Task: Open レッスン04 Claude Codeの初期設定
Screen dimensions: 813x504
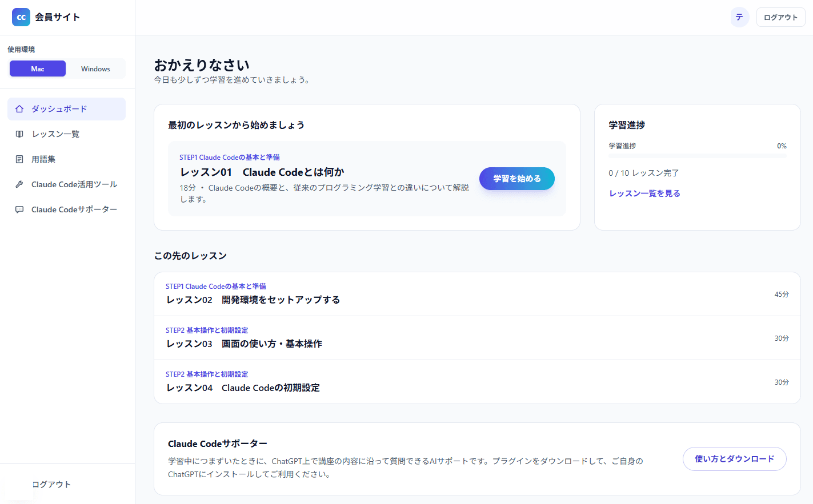Action: tap(477, 382)
